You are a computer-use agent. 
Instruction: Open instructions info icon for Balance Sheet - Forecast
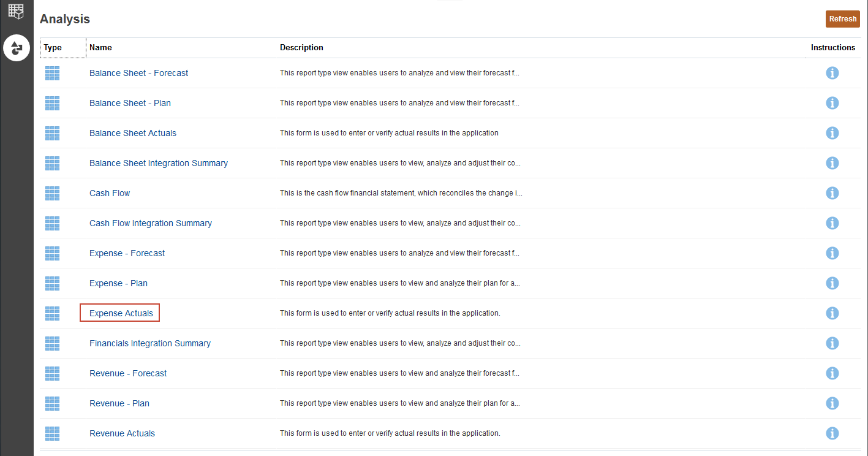click(832, 73)
